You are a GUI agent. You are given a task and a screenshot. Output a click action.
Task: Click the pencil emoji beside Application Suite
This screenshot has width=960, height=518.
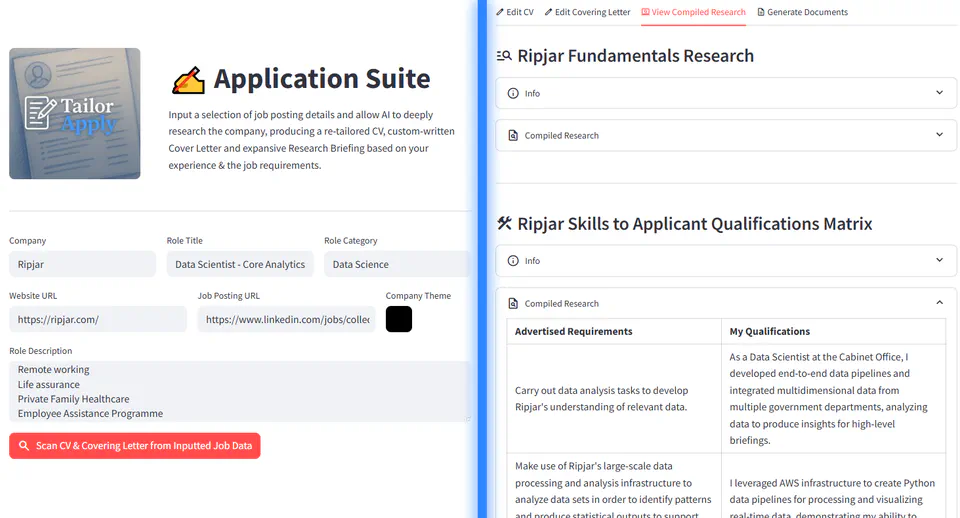point(189,80)
